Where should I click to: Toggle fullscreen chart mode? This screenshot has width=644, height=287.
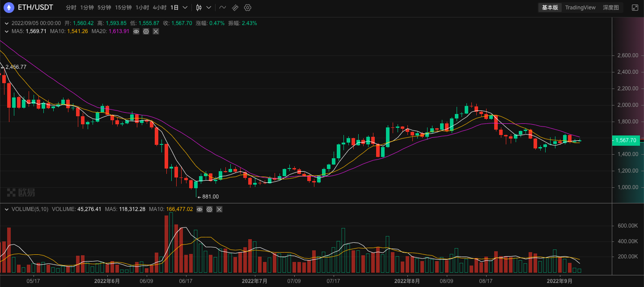(635, 8)
